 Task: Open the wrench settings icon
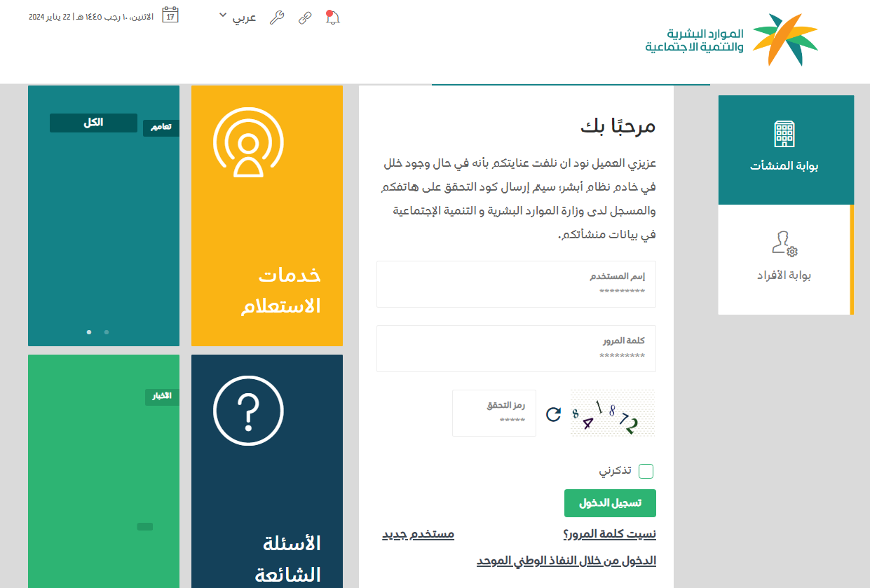277,18
